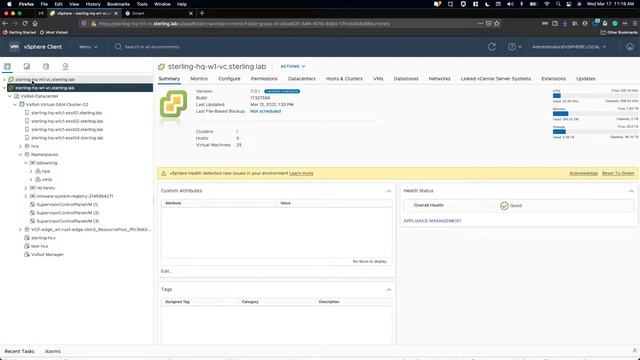The image size is (640, 360).
Task: Collapse the Namespaces tree node
Action: [20, 155]
